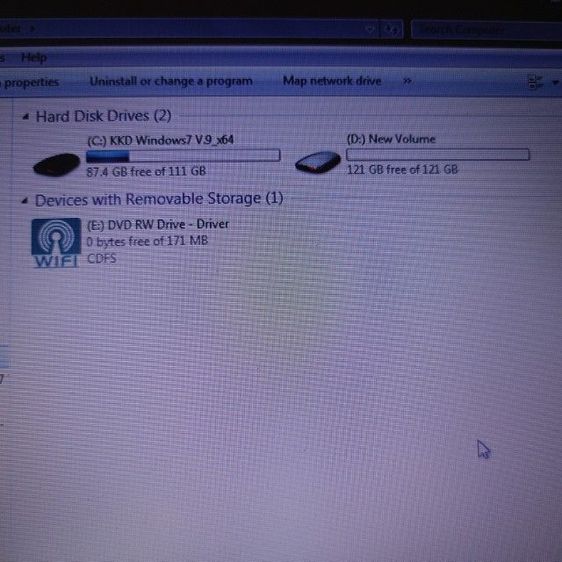Click the 'Hard Disk Drives (2)' header
This screenshot has height=562, width=562.
tap(103, 116)
